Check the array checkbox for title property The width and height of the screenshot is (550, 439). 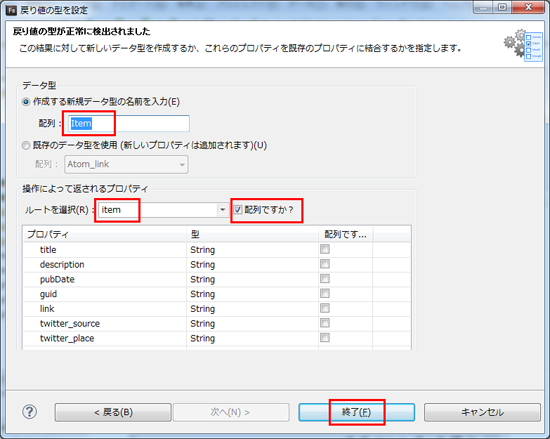(325, 249)
